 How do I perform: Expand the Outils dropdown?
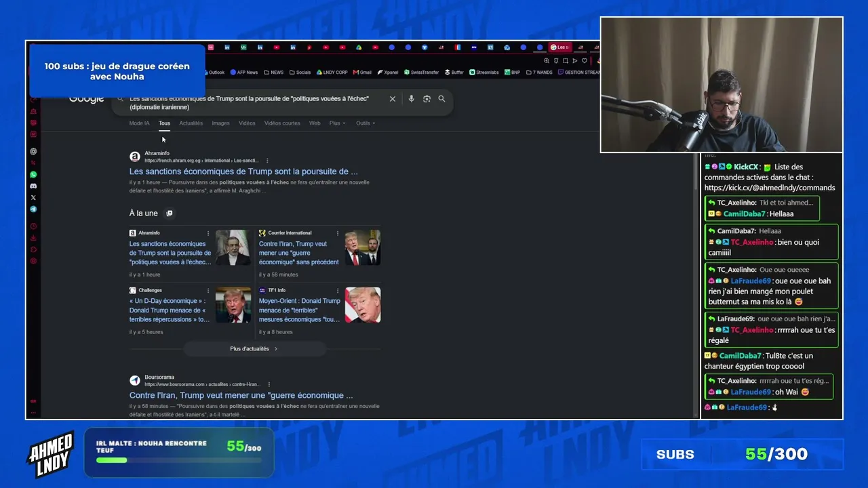point(366,123)
